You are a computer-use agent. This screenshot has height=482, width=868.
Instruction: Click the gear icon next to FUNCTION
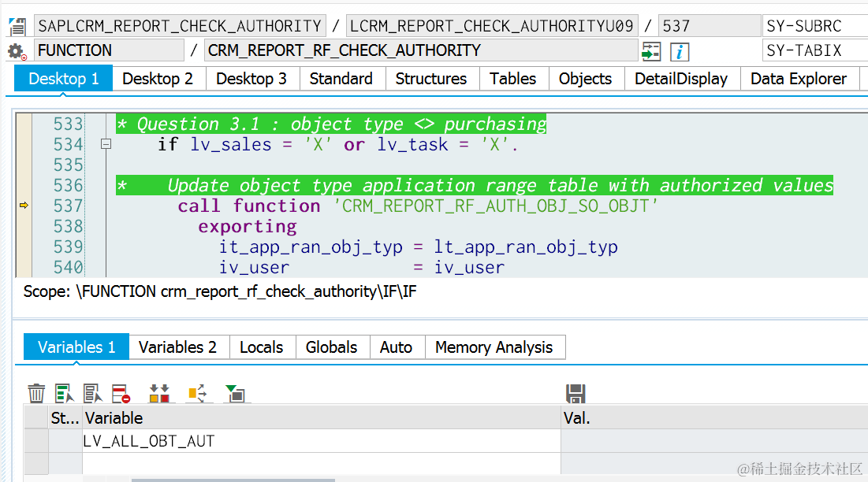pos(17,51)
